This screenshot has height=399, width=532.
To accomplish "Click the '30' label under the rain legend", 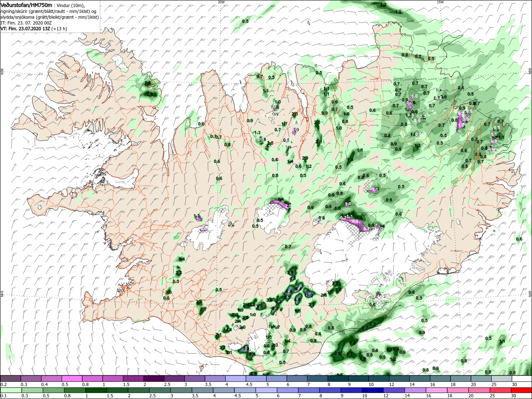I will point(514,397).
